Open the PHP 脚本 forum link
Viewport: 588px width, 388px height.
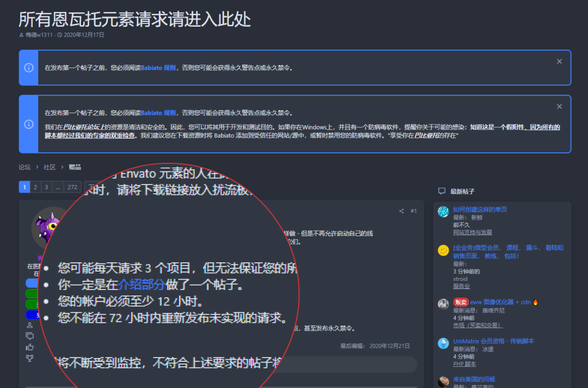click(x=464, y=364)
